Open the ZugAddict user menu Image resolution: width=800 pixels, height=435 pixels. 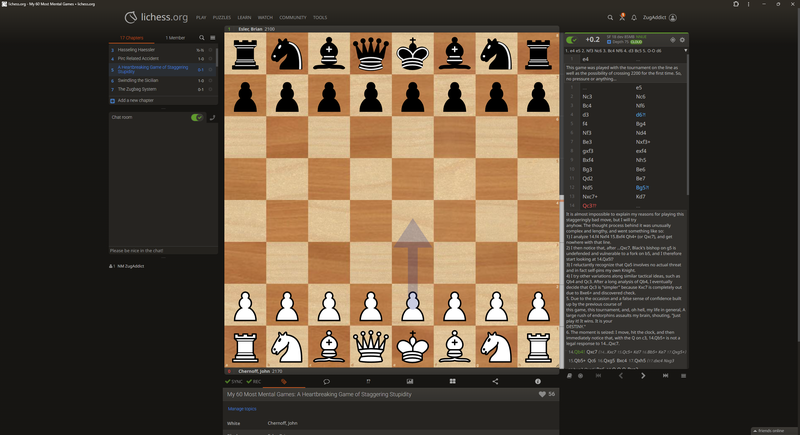point(659,17)
